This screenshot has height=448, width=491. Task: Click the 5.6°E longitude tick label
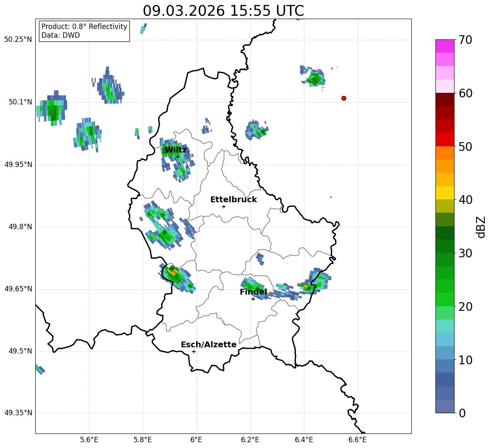coord(89,440)
